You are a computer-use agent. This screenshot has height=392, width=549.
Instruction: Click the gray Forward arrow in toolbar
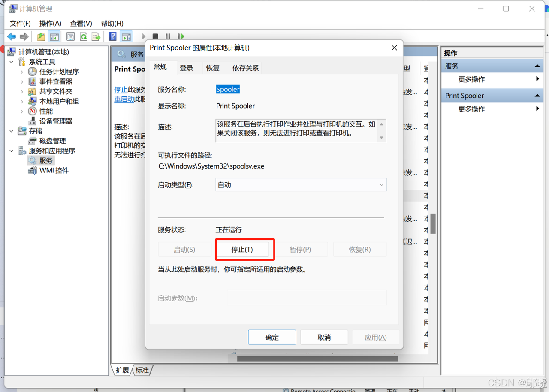(24, 37)
